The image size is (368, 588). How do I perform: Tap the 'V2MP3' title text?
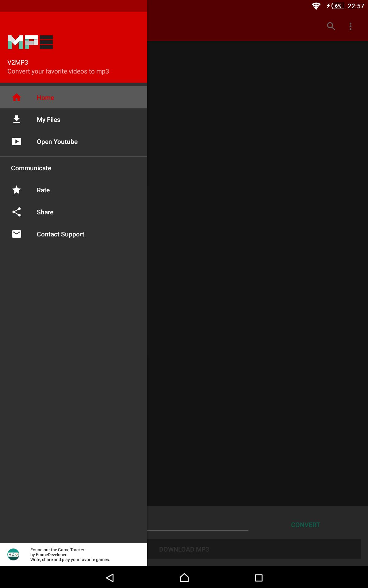coord(18,62)
